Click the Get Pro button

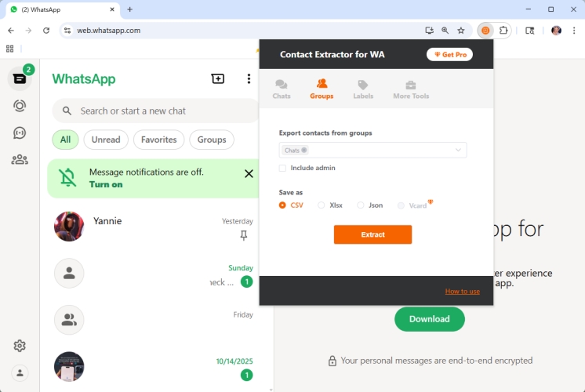449,54
